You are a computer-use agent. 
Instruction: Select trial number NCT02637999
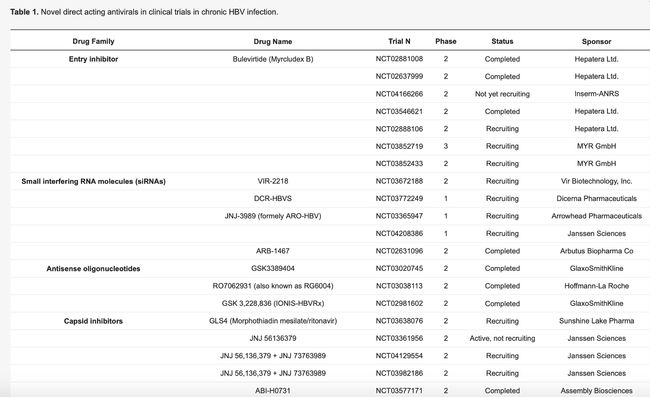click(x=399, y=76)
